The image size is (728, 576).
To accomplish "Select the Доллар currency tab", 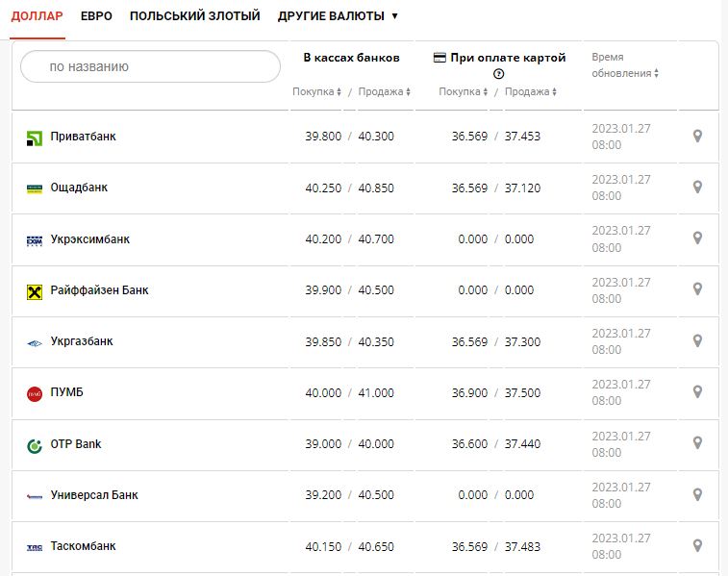I will (38, 16).
